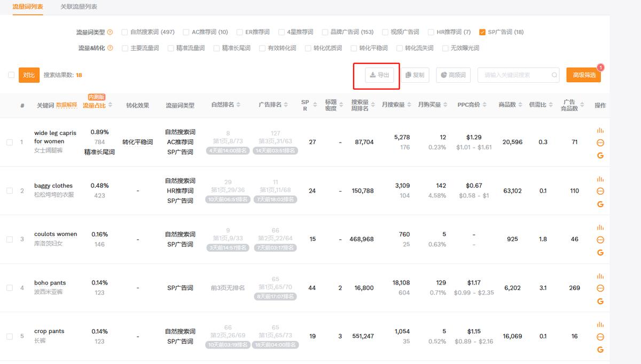Uncheck the SP广告词 (18) filter
Screen dimensions: 641x364
coord(481,32)
